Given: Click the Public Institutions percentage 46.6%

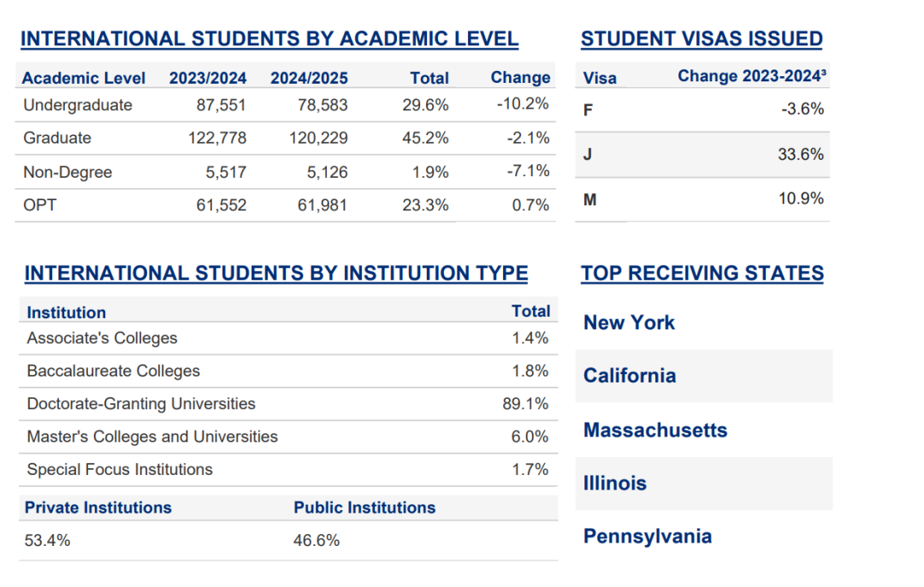Looking at the screenshot, I should coord(317,541).
